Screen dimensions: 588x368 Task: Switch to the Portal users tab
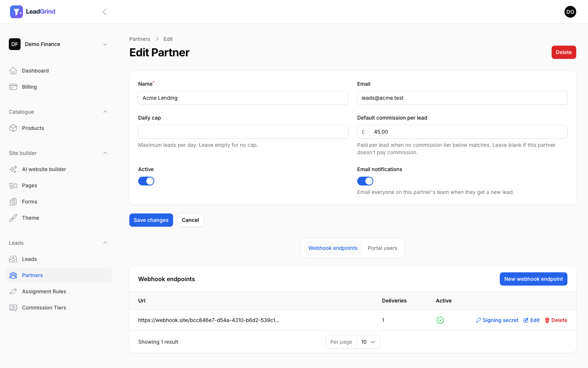(x=382, y=248)
